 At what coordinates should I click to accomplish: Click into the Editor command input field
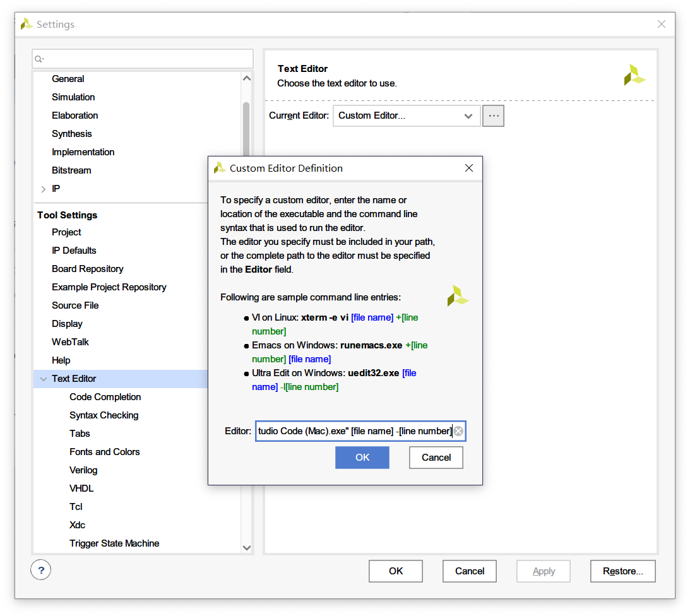(x=354, y=432)
